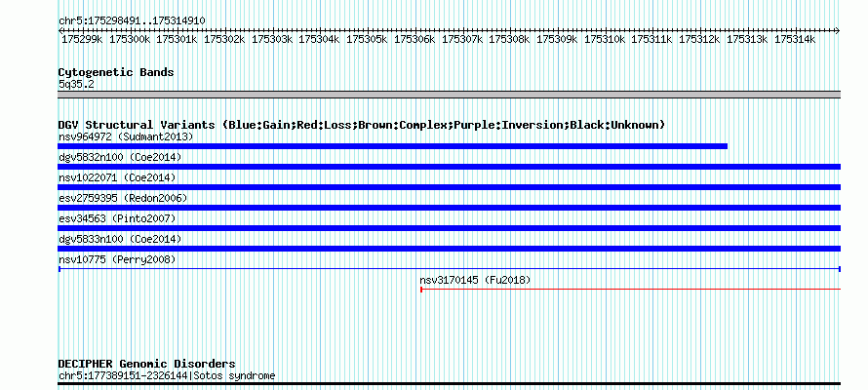Click the 175310k ruler tick label
The image size is (868, 390).
605,39
